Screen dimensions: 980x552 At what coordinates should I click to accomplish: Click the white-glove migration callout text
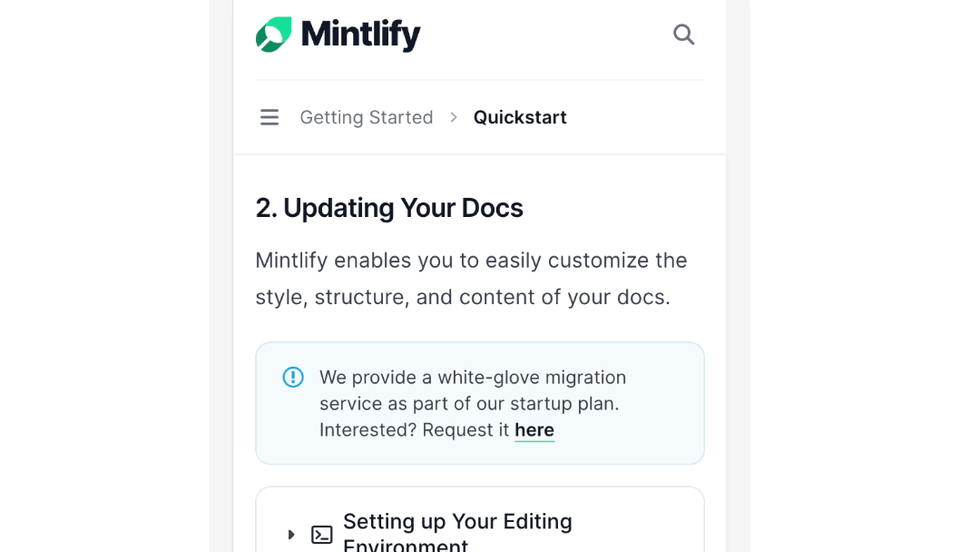coord(473,403)
